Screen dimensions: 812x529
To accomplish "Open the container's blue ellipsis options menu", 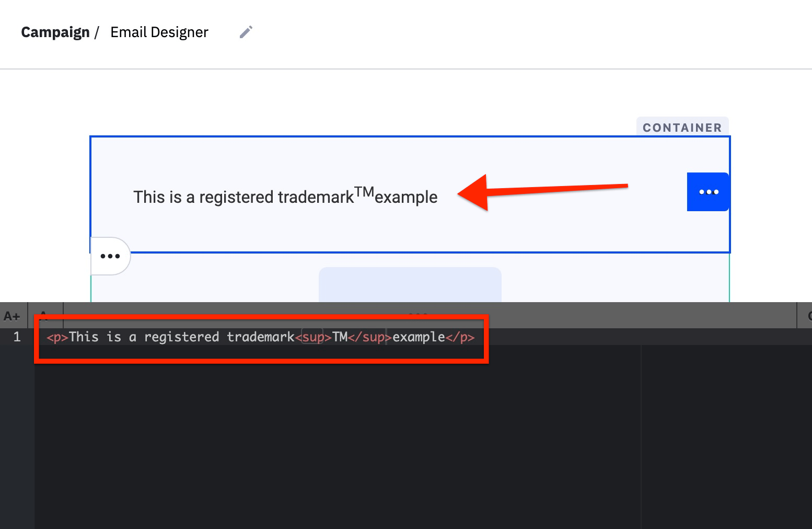I will tap(708, 192).
